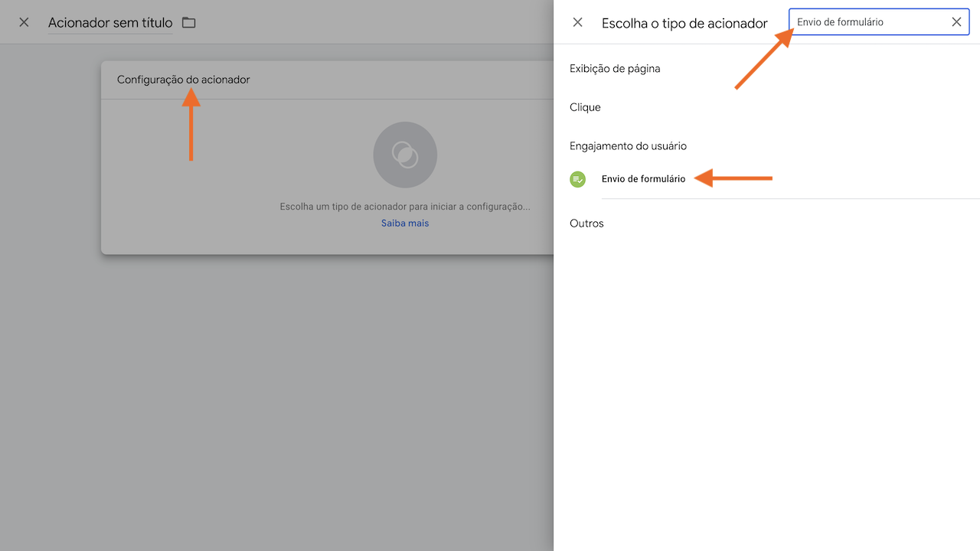The width and height of the screenshot is (980, 551).
Task: Clear the search field using the X icon
Action: coord(956,21)
